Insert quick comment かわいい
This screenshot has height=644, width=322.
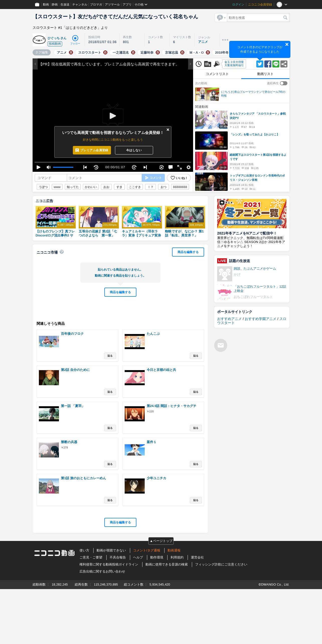(91, 187)
